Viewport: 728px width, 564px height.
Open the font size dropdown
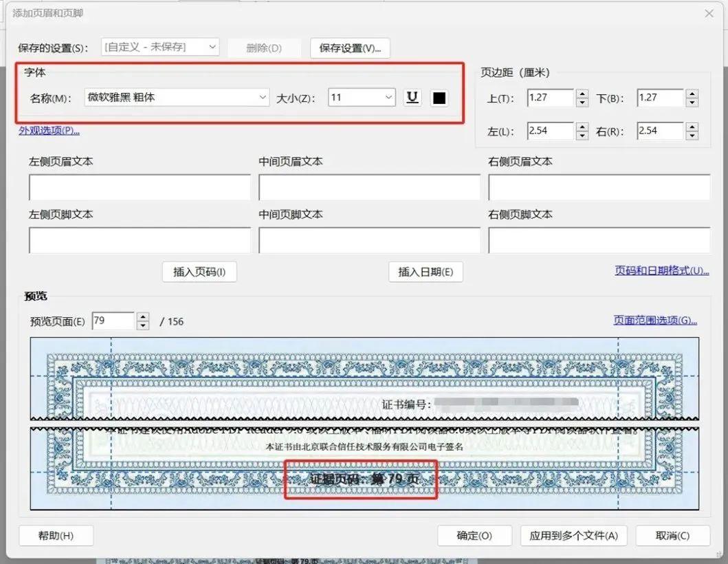[389, 97]
